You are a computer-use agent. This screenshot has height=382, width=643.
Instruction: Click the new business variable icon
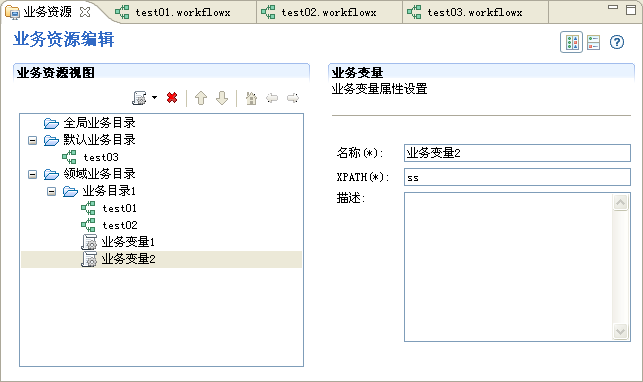140,98
